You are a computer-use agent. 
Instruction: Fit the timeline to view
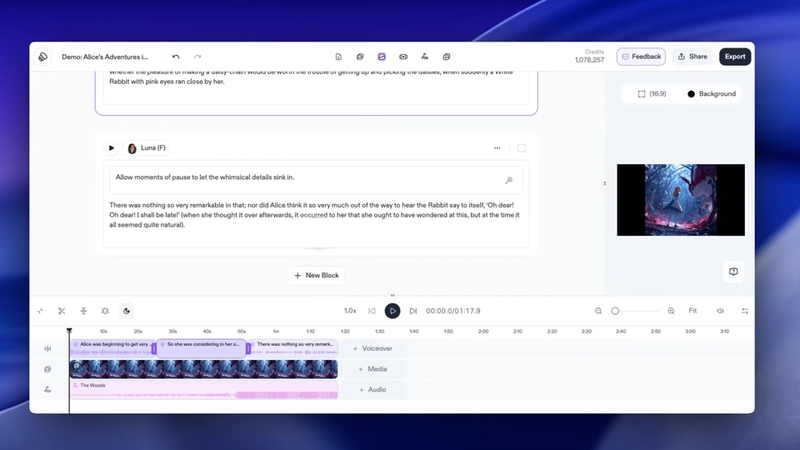(692, 311)
